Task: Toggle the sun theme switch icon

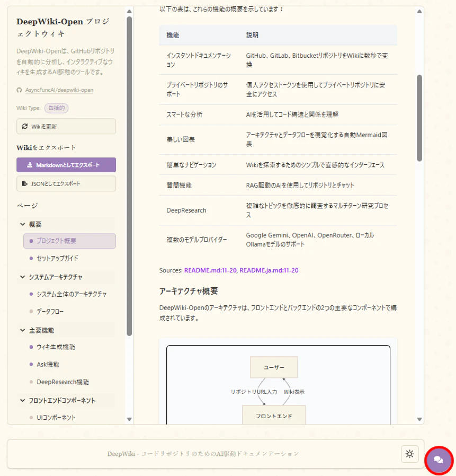Action: (x=409, y=454)
